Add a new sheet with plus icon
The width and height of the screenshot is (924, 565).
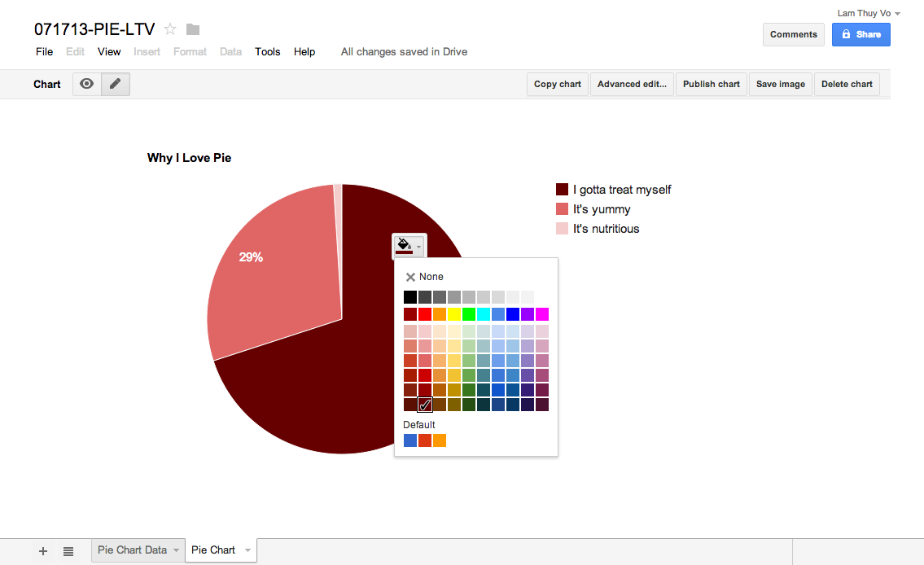click(x=43, y=551)
